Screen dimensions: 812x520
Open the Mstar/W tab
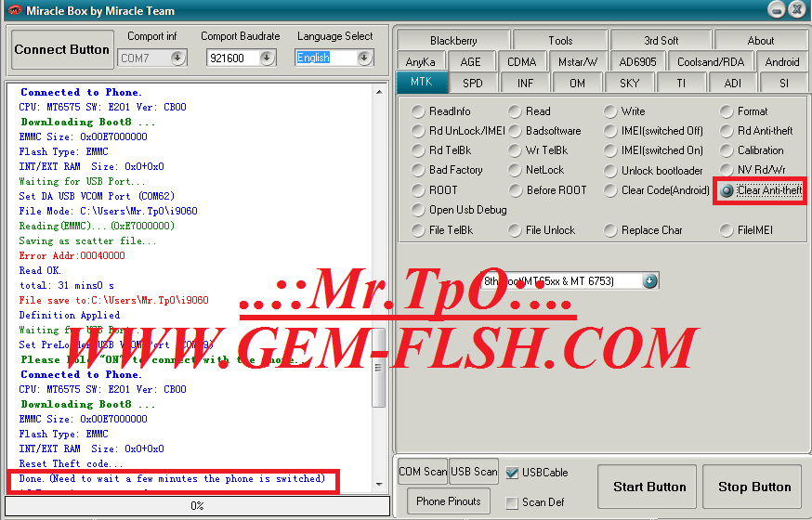pos(578,61)
